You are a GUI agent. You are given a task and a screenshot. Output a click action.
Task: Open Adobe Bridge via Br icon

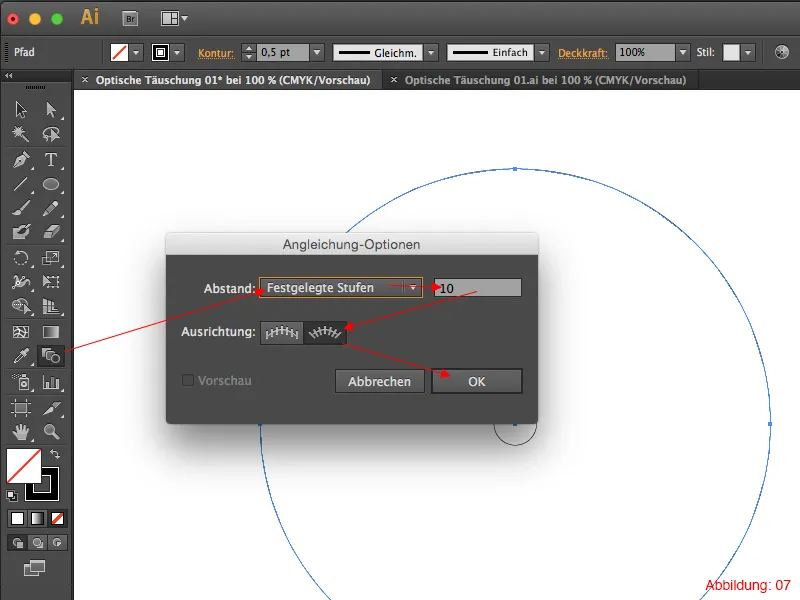click(131, 19)
